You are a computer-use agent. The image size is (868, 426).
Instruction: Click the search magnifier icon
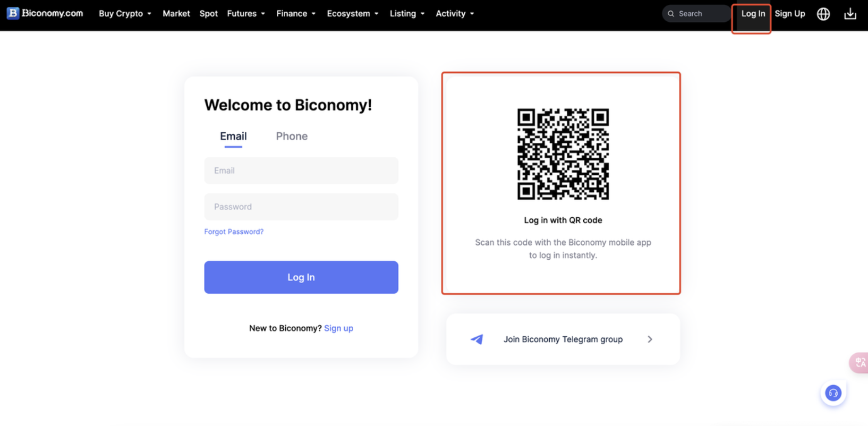(x=671, y=14)
